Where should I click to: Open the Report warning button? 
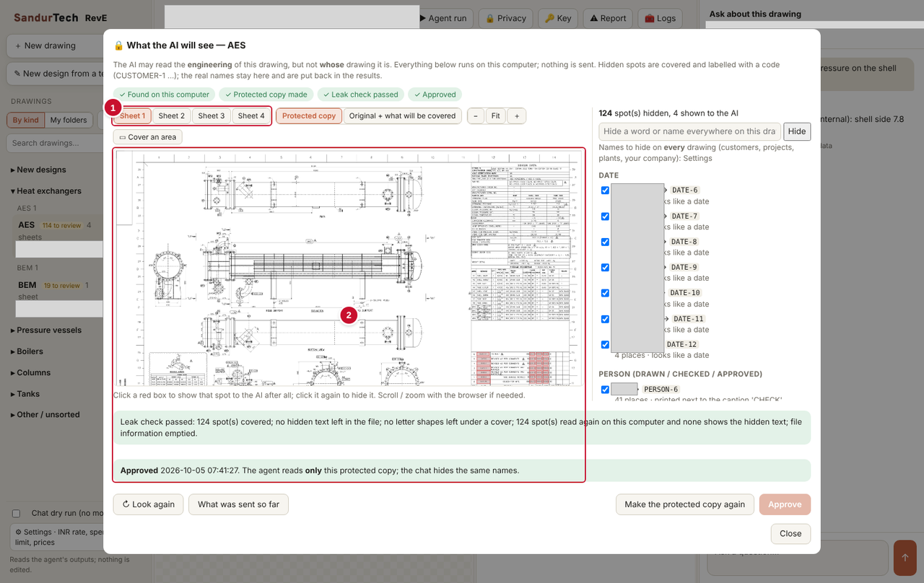tap(607, 18)
